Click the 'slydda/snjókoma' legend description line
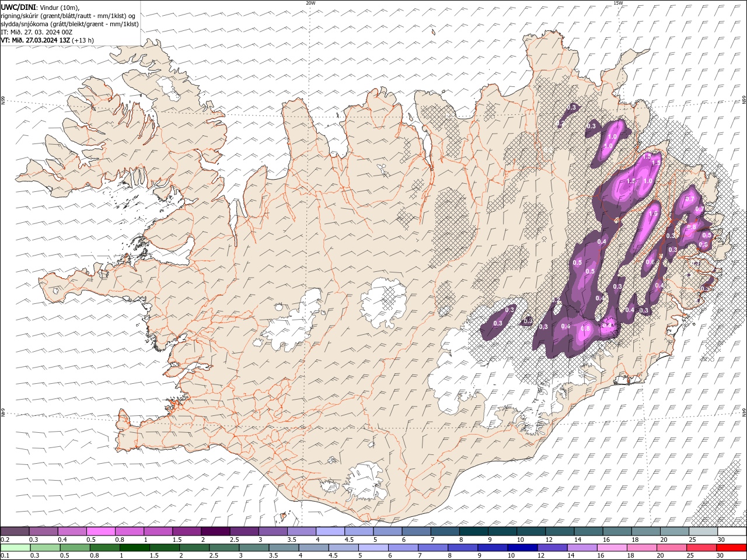747x560 pixels. 69,24
